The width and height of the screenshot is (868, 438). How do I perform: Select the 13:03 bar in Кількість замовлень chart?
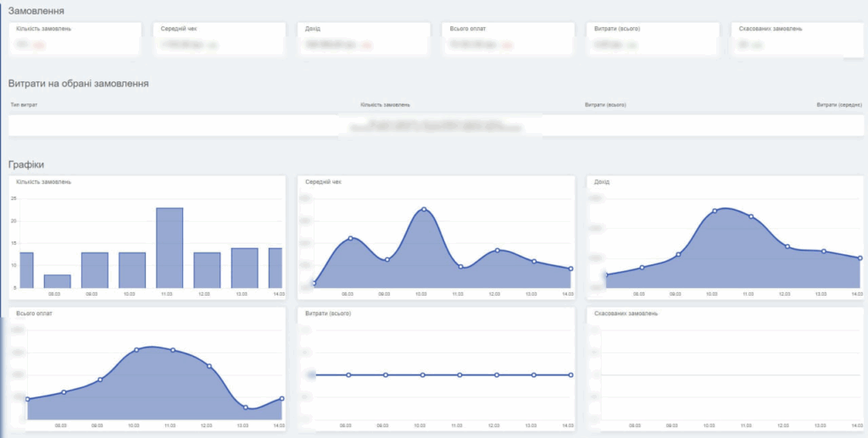[x=244, y=268]
